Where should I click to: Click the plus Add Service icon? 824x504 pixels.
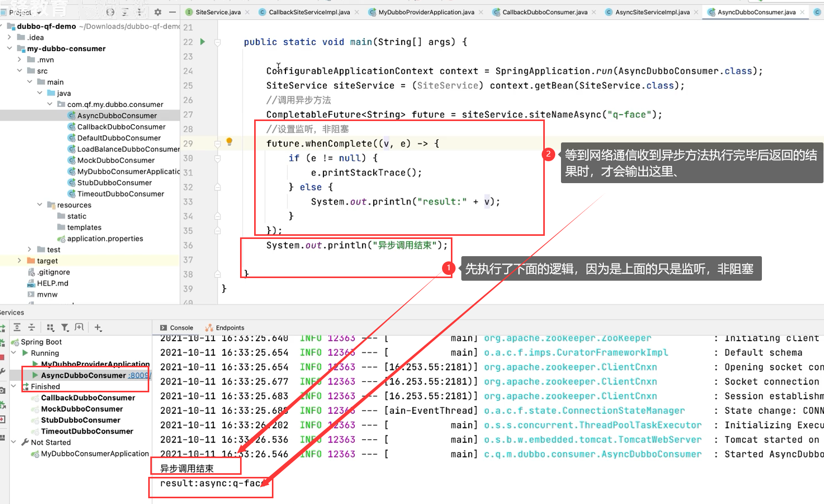(98, 327)
